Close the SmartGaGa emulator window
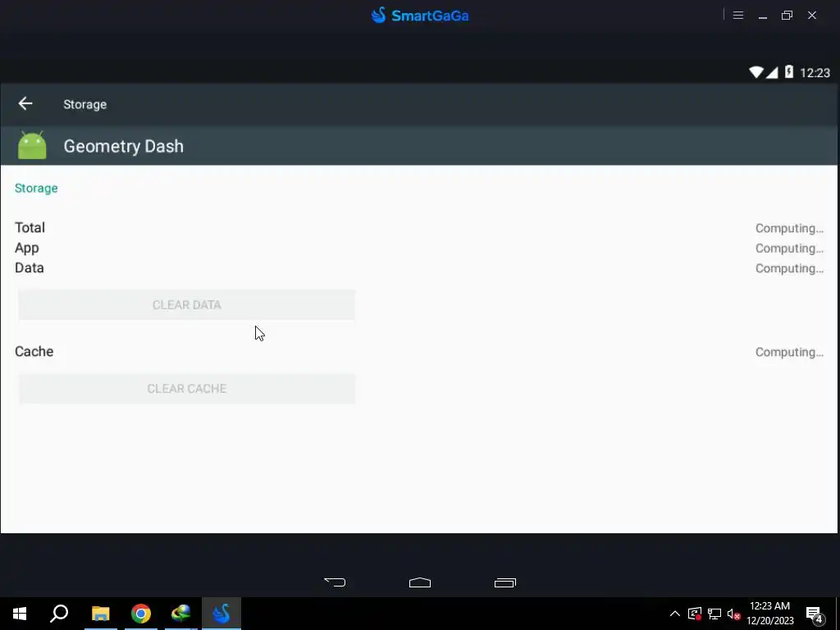This screenshot has height=630, width=840. point(812,15)
